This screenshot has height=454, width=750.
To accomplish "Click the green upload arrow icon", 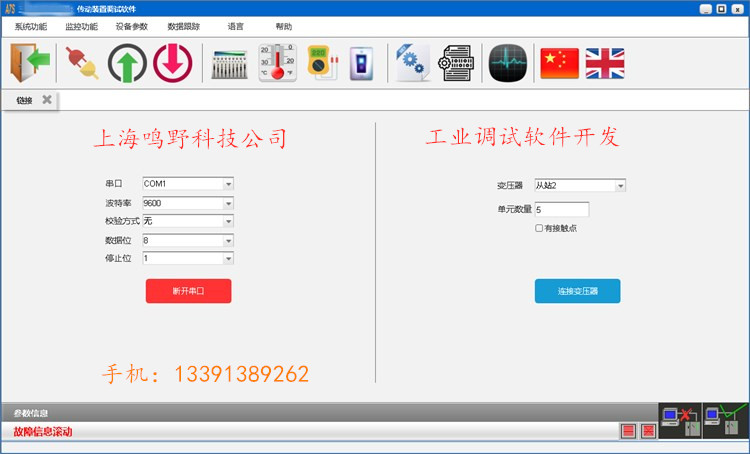I will 127,64.
